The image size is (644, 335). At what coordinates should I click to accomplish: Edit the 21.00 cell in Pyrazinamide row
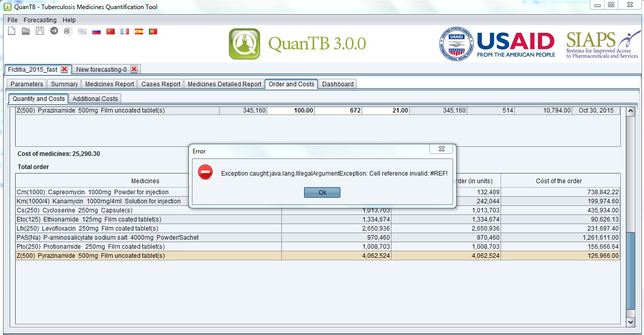point(386,110)
